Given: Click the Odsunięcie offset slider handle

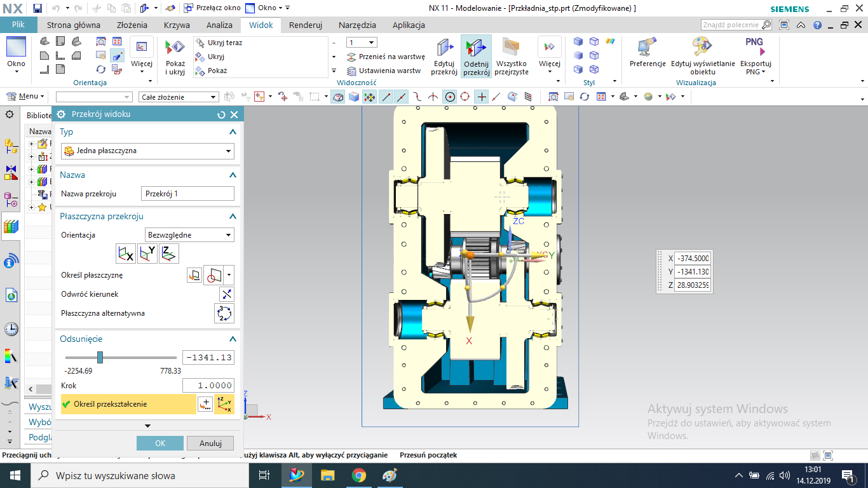Looking at the screenshot, I should point(100,358).
